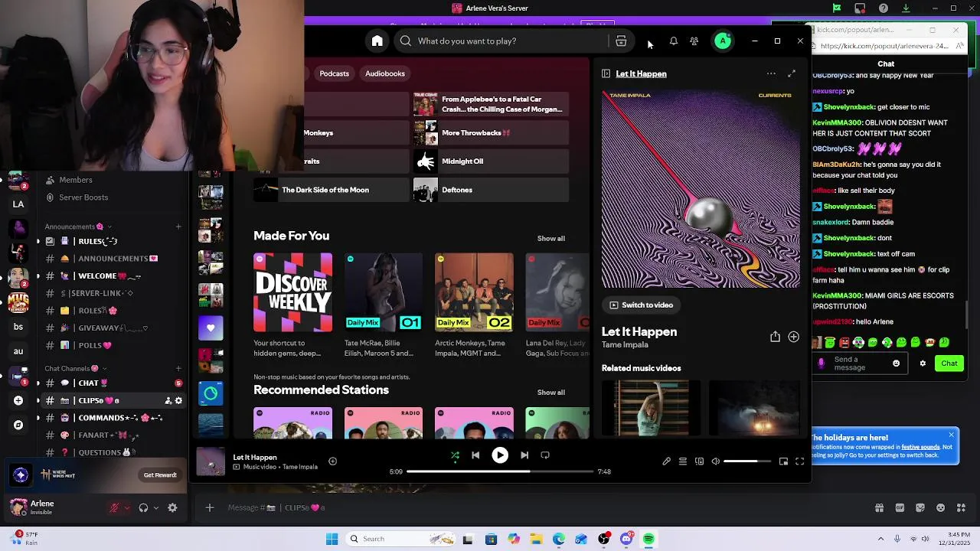Expand Discord microphone input options arrow

[x=126, y=507]
